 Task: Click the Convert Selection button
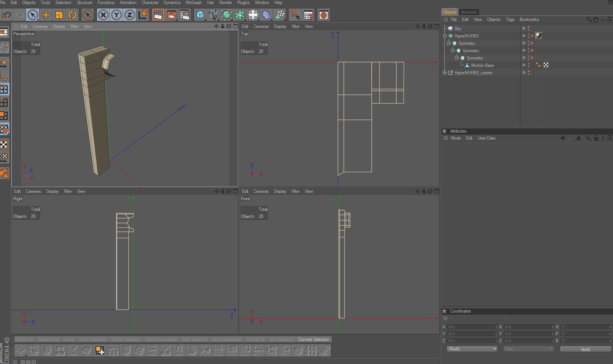pos(314,339)
